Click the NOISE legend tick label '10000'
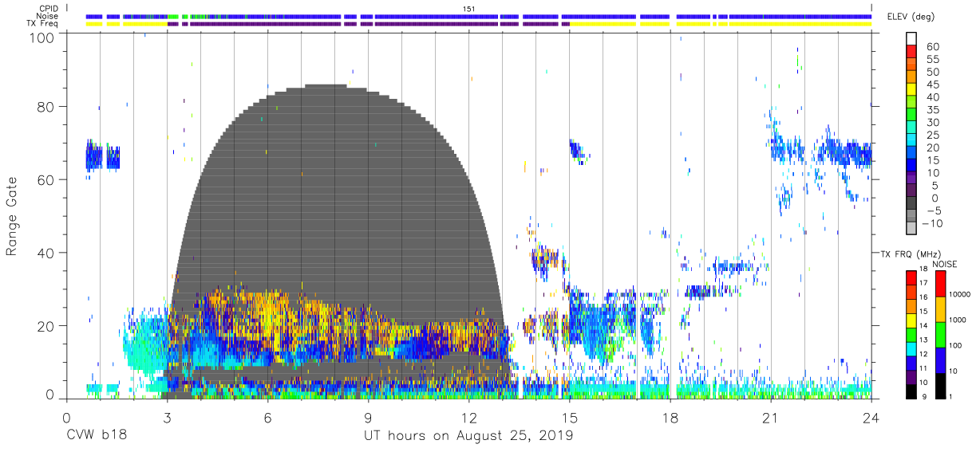The width and height of the screenshot is (980, 452). [x=961, y=295]
